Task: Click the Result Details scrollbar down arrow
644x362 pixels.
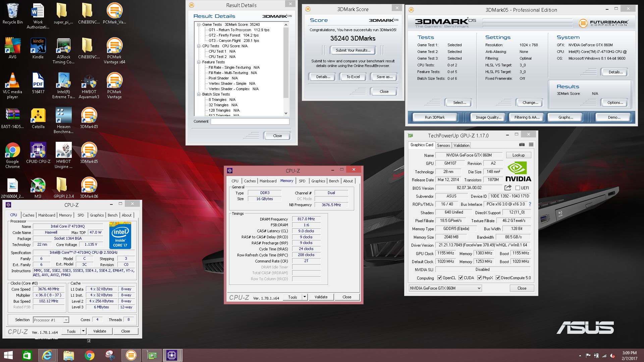Action: (286, 113)
